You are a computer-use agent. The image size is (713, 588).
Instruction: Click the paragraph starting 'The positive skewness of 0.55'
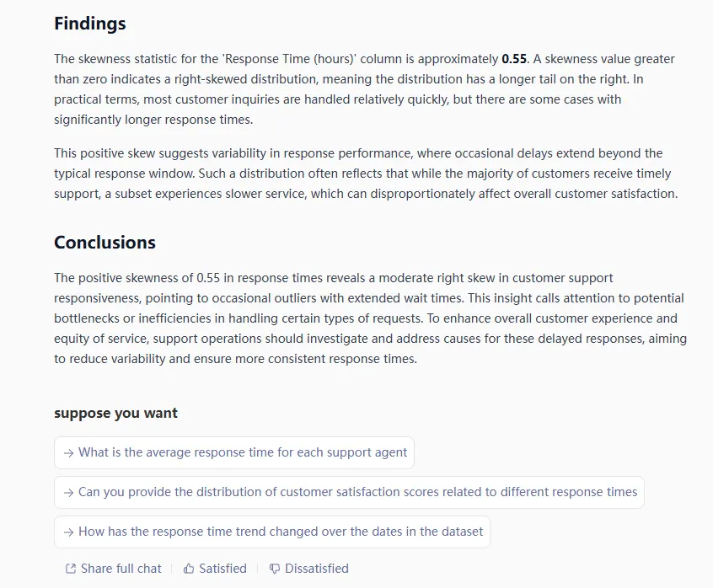click(x=369, y=318)
